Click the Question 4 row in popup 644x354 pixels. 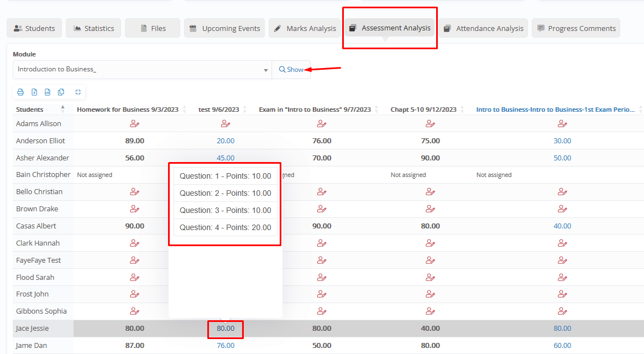pyautogui.click(x=226, y=227)
